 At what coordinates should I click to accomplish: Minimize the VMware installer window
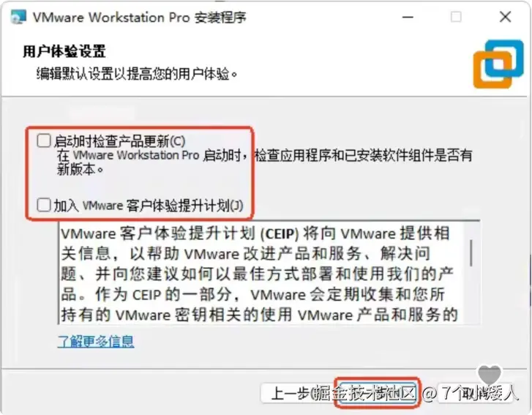(x=408, y=17)
